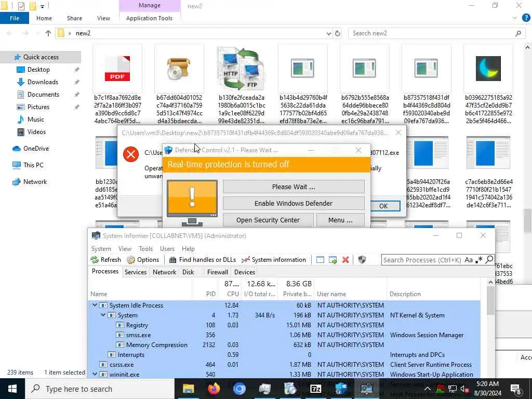Expand the Explorer ribbon chevron
532x399 pixels.
[x=515, y=18]
